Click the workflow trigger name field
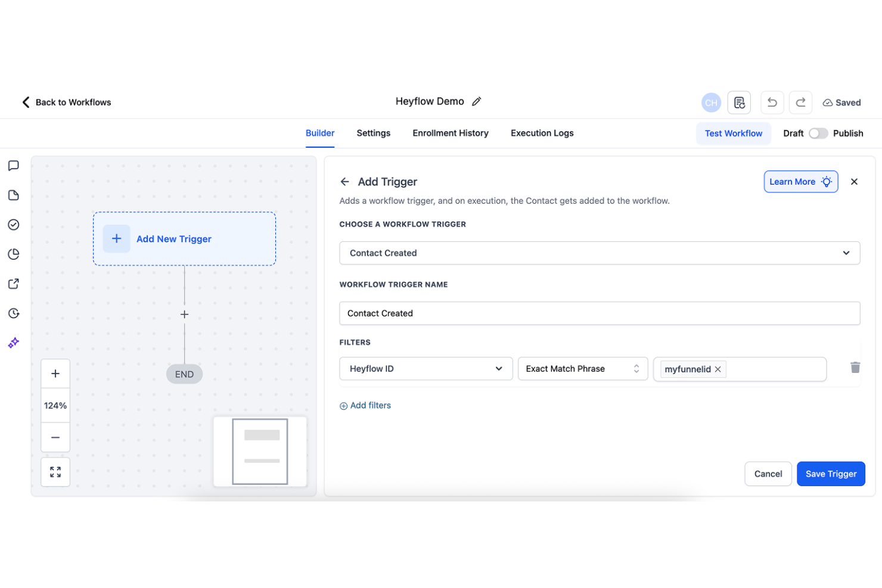 point(600,313)
